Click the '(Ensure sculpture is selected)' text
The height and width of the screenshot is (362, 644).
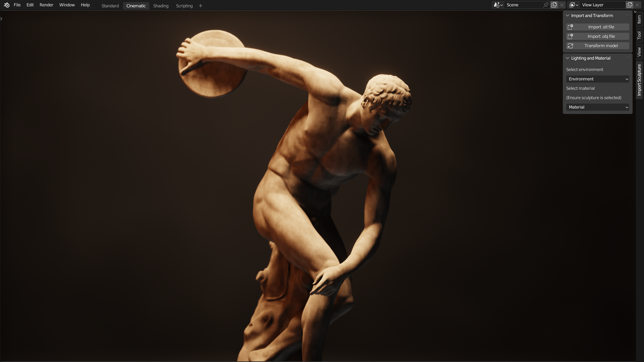click(594, 98)
